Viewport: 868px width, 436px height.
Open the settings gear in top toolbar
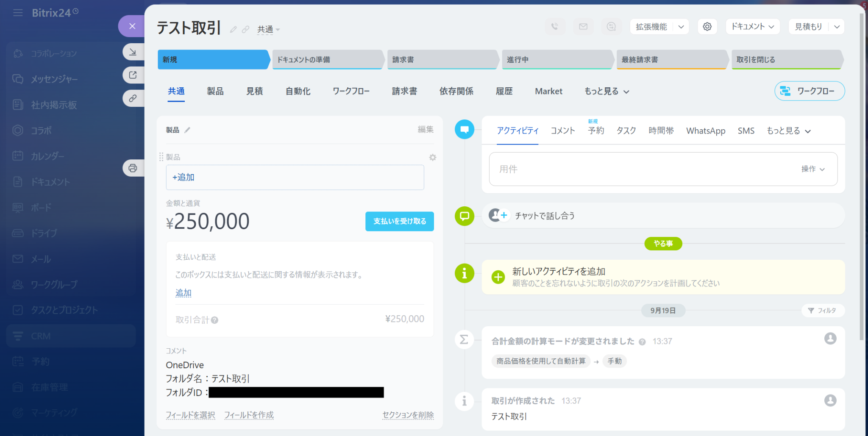tap(707, 27)
